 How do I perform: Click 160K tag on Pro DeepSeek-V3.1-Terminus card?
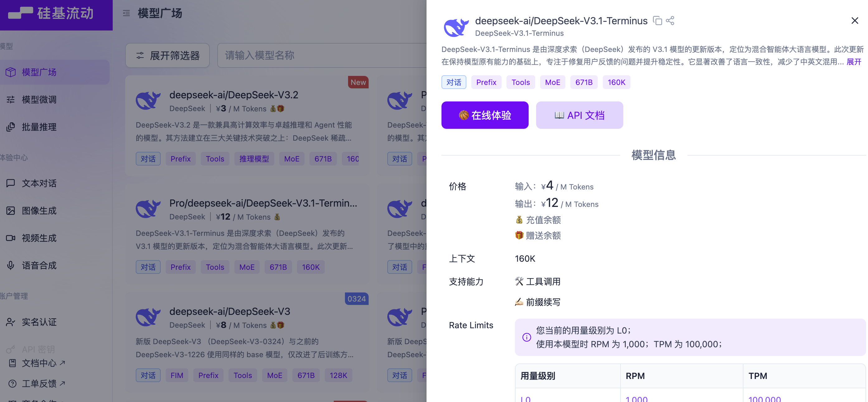click(x=310, y=267)
